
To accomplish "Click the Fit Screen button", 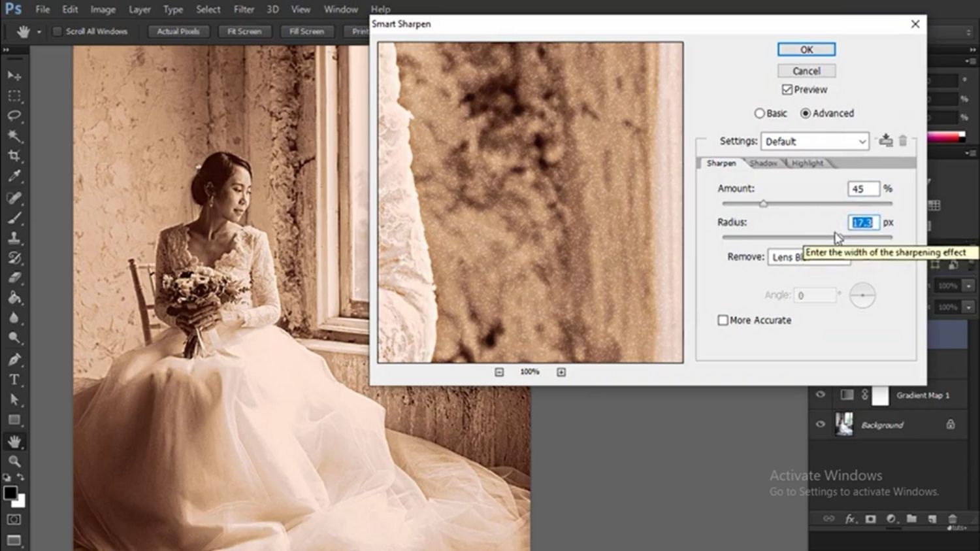I will (244, 31).
